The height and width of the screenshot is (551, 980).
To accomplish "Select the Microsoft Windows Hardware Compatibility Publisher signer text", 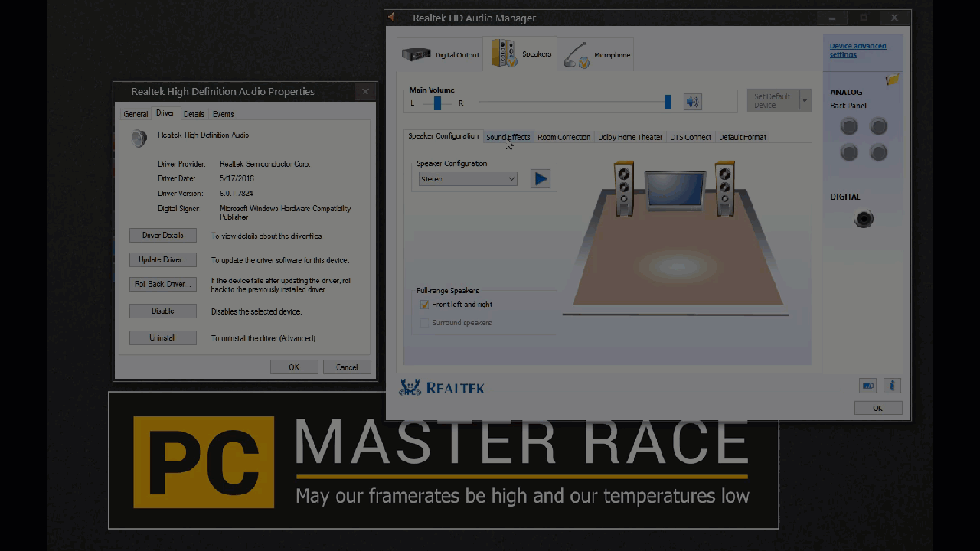I will click(285, 212).
